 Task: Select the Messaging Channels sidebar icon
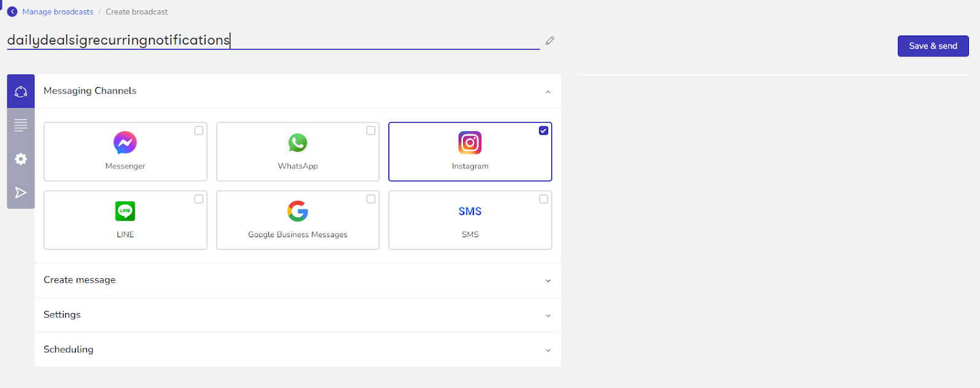pyautogui.click(x=21, y=91)
